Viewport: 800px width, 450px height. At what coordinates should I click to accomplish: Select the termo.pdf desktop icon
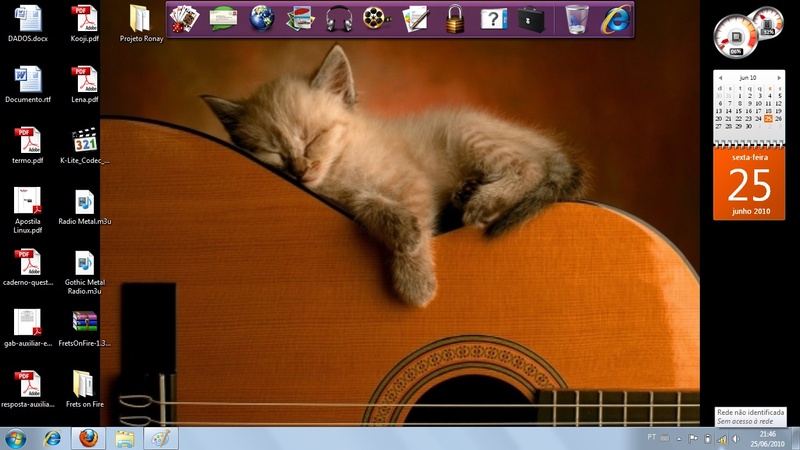click(28, 145)
